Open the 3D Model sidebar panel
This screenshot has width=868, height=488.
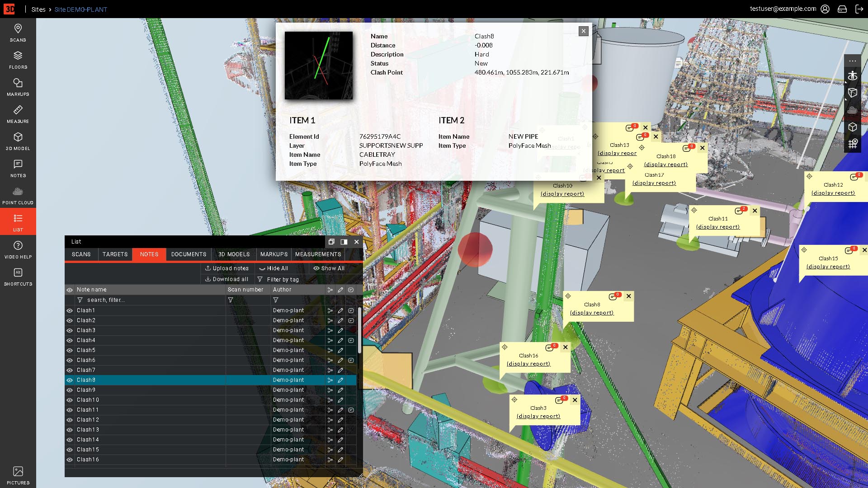(x=18, y=141)
